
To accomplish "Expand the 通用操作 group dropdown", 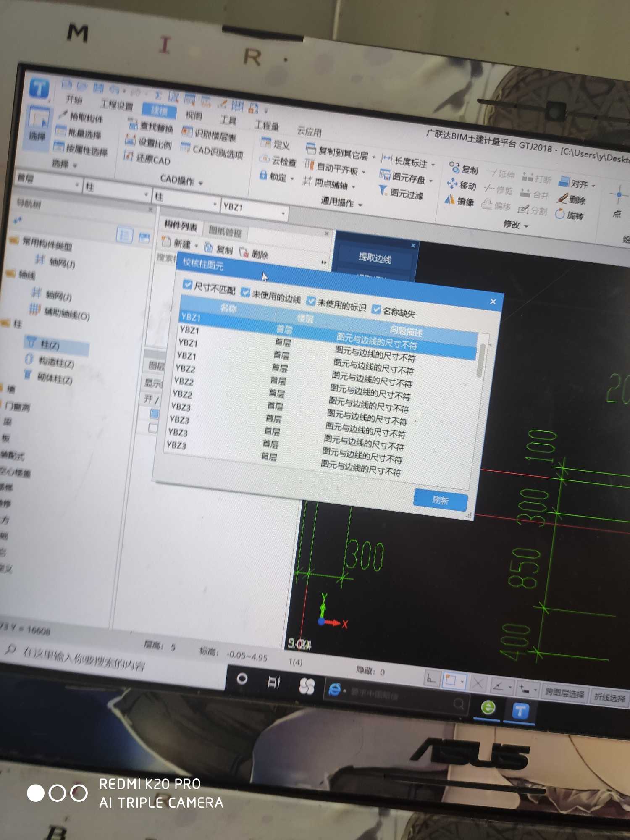I will click(x=360, y=205).
